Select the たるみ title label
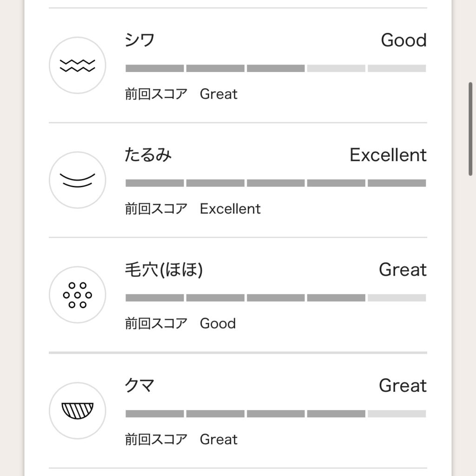The width and height of the screenshot is (476, 476). pos(148,155)
